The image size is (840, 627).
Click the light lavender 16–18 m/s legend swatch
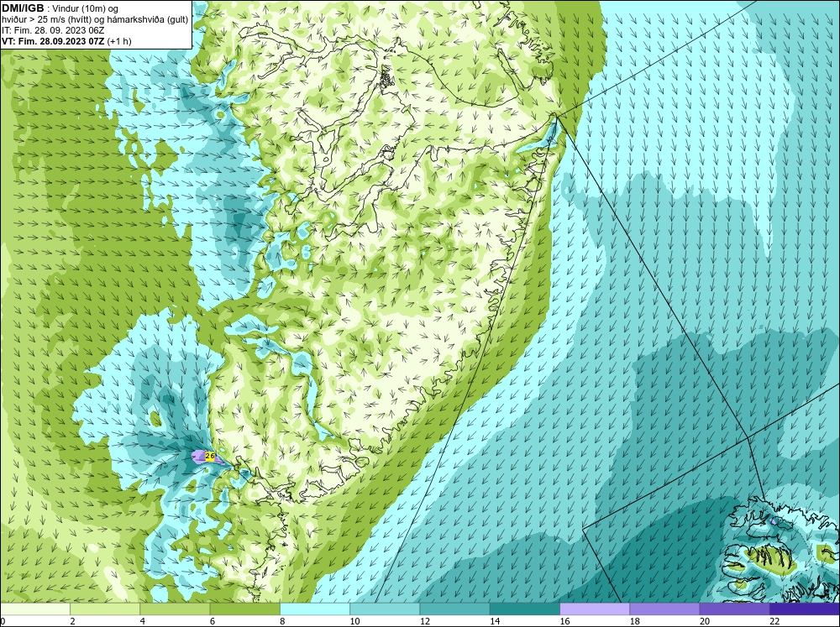click(595, 609)
